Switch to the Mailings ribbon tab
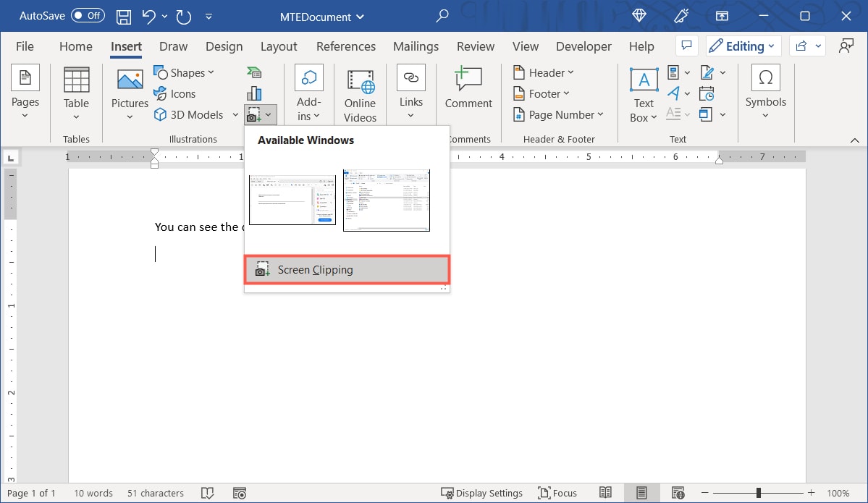 [416, 46]
